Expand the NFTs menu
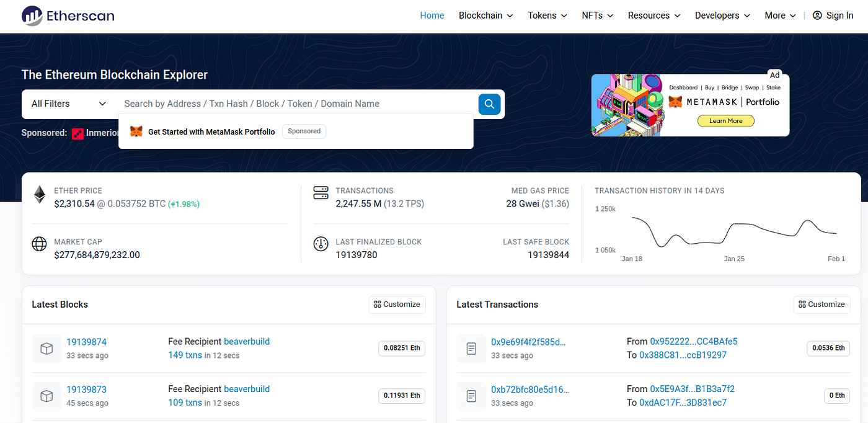 tap(597, 16)
